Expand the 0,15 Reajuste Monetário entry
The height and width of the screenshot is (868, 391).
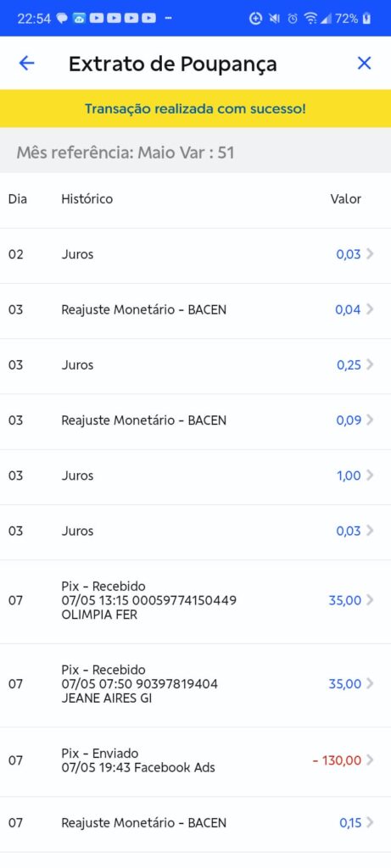pos(195,823)
